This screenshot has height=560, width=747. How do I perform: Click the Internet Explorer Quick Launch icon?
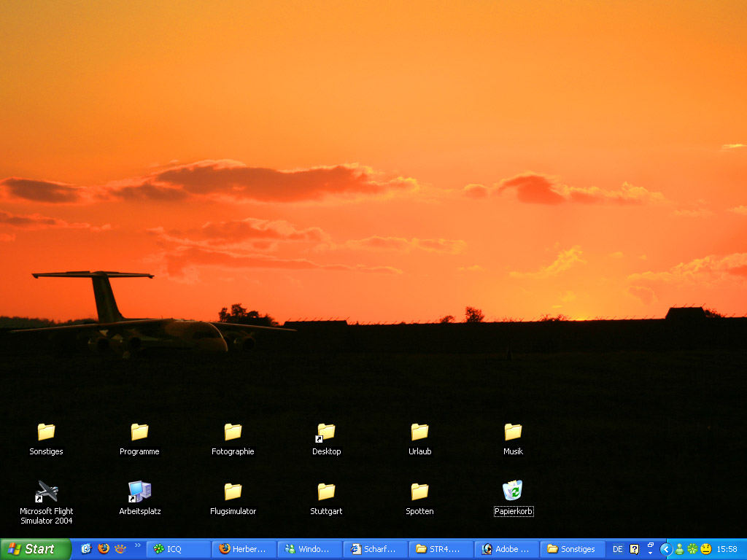86,548
